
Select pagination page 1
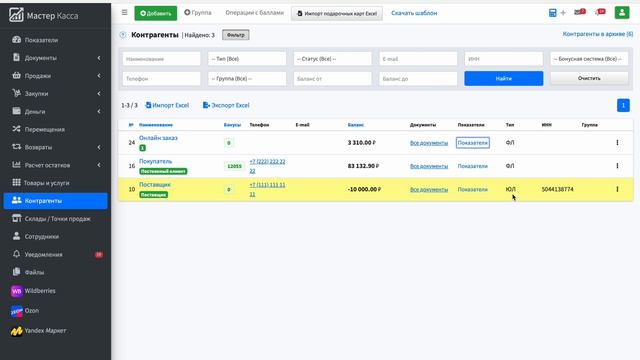click(623, 105)
